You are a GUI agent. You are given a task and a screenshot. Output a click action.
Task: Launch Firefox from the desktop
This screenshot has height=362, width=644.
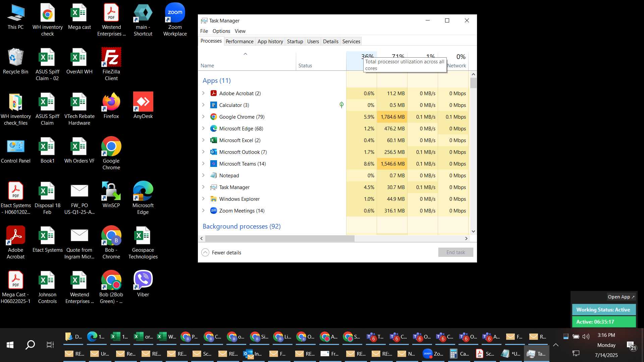coord(111,105)
